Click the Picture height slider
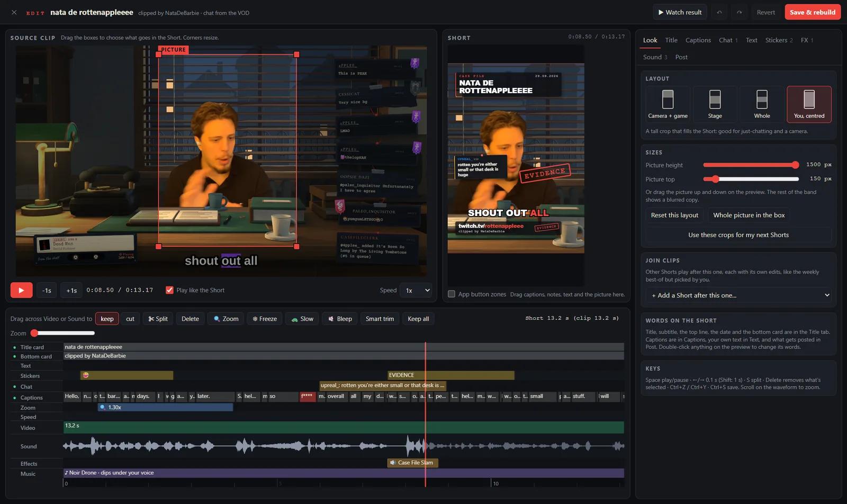The image size is (847, 504). pyautogui.click(x=751, y=165)
